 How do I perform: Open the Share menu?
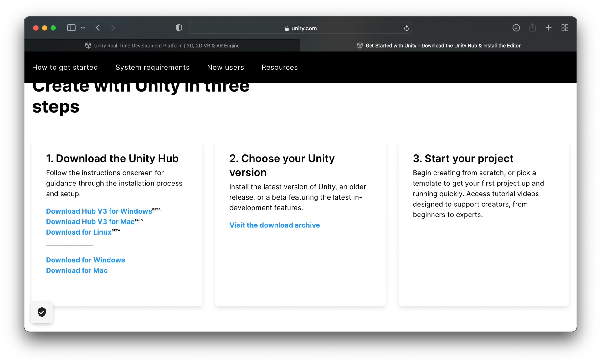pyautogui.click(x=533, y=28)
